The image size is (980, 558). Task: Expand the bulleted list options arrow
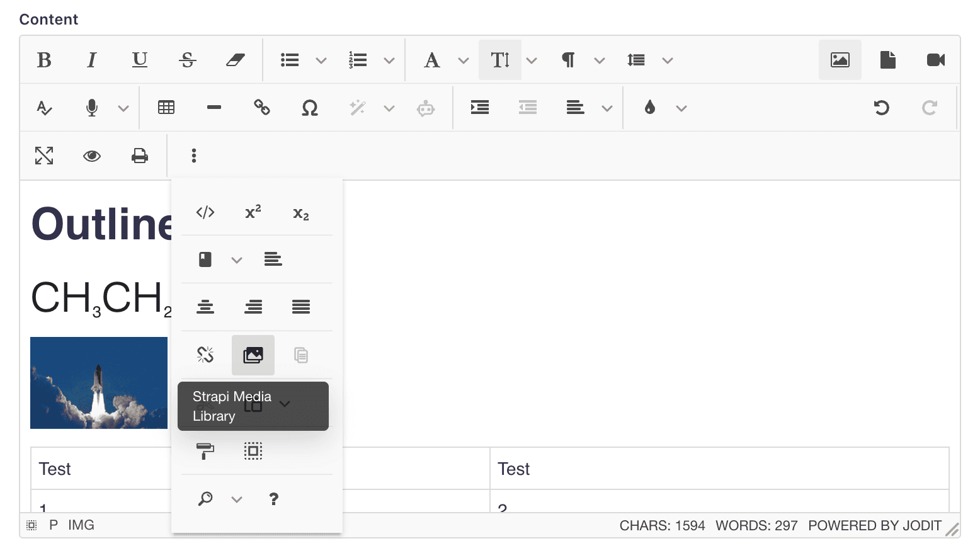point(321,60)
